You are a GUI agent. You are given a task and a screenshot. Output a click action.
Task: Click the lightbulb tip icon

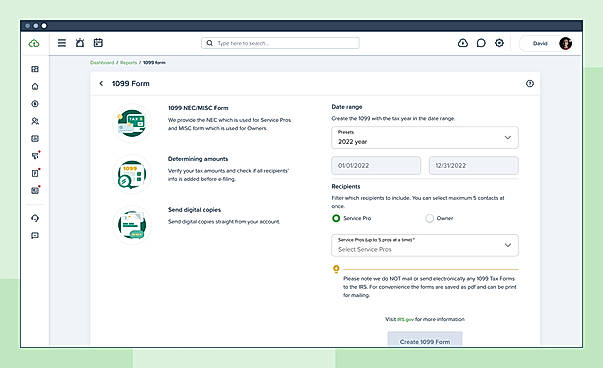[336, 269]
